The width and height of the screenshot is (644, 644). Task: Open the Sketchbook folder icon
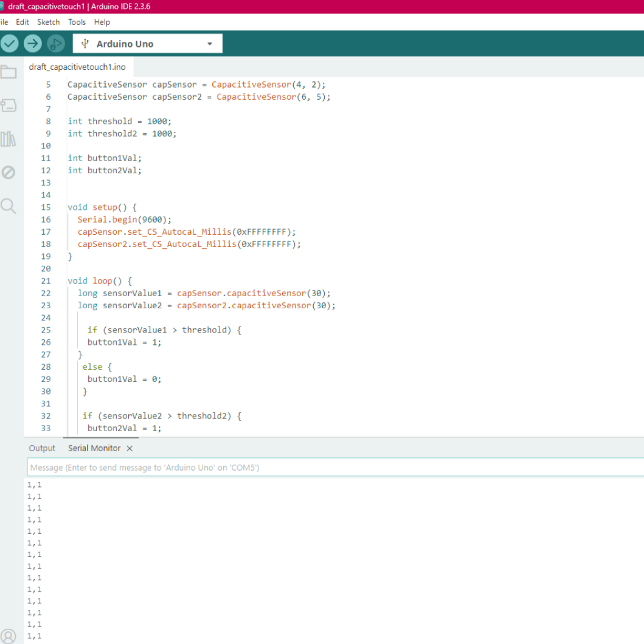coord(9,71)
